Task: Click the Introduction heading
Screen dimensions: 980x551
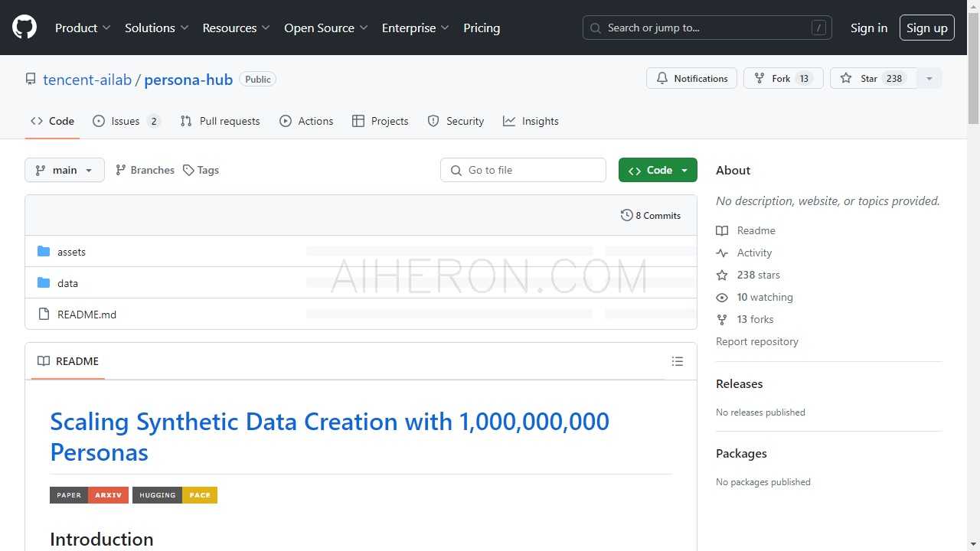Action: click(102, 539)
